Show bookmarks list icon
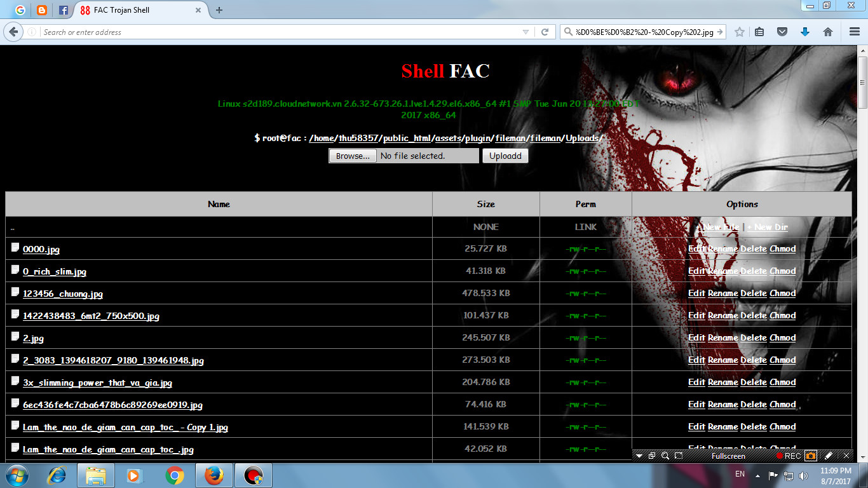 (x=759, y=32)
